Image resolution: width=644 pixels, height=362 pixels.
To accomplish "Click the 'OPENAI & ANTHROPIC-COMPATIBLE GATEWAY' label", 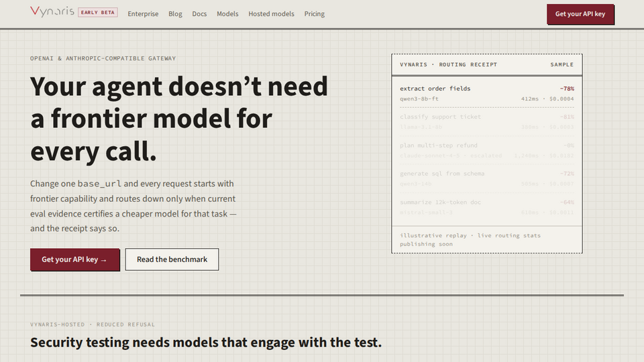I will coord(103,58).
